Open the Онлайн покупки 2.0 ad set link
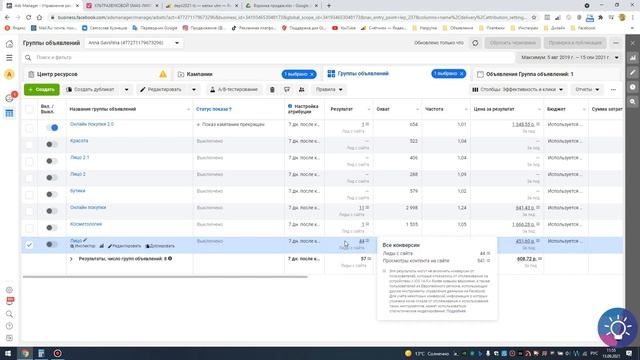 pyautogui.click(x=92, y=124)
